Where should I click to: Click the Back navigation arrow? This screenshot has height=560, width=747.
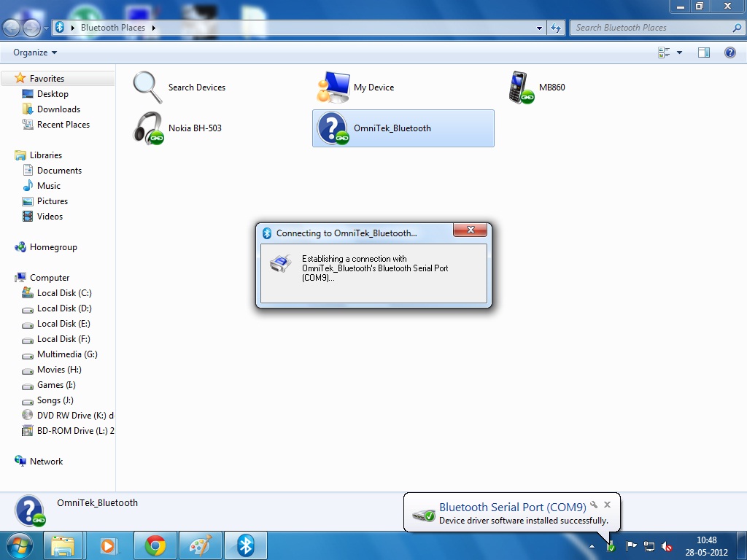tap(12, 28)
